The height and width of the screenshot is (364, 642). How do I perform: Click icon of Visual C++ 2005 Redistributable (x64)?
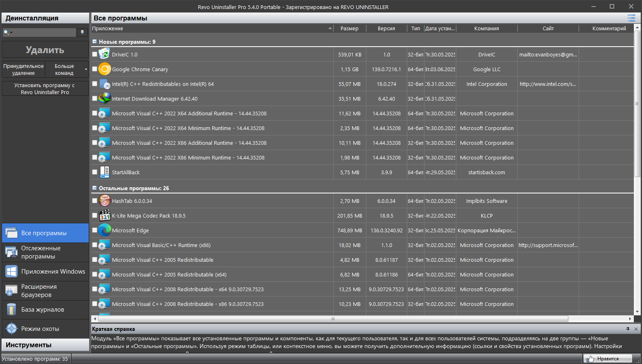coord(104,274)
